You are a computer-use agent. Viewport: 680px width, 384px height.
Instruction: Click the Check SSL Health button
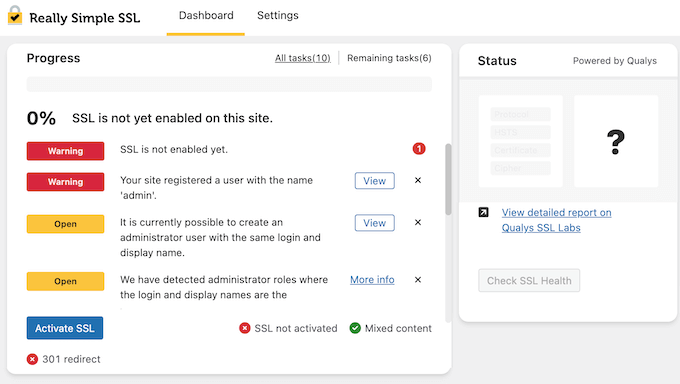coord(529,281)
